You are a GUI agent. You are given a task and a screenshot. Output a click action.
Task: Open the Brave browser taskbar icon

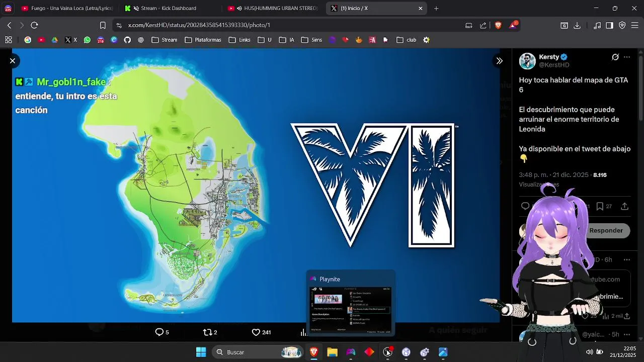tap(314, 352)
